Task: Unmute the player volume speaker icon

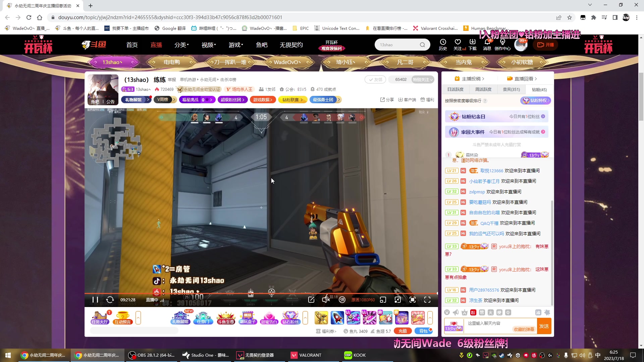Action: [x=326, y=300]
